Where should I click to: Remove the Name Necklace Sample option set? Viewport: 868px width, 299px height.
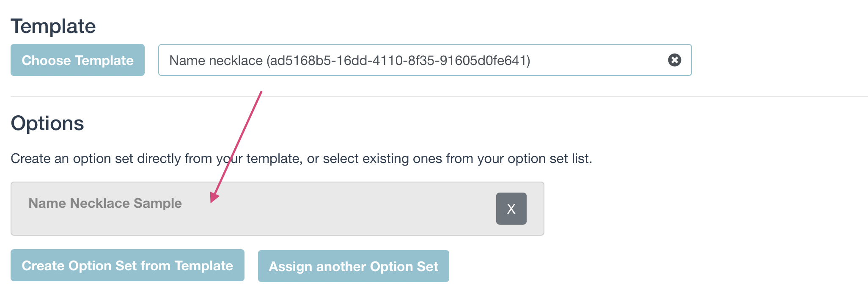(x=511, y=209)
